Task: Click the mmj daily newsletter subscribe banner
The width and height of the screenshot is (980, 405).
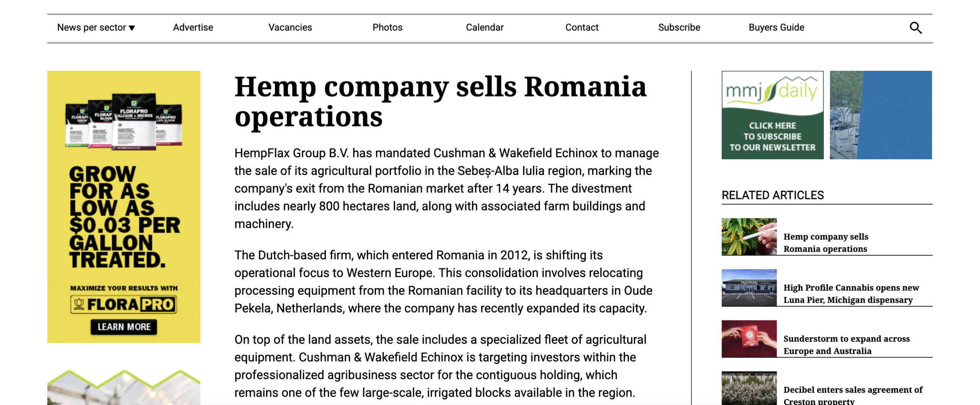Action: 772,115
